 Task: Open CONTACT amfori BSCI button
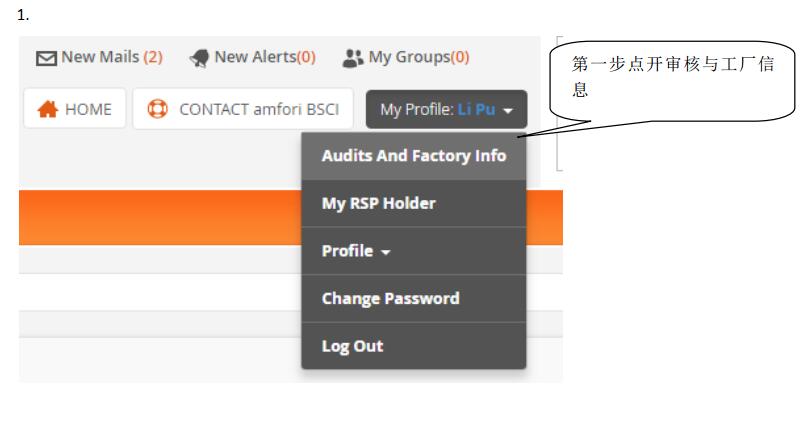click(243, 109)
